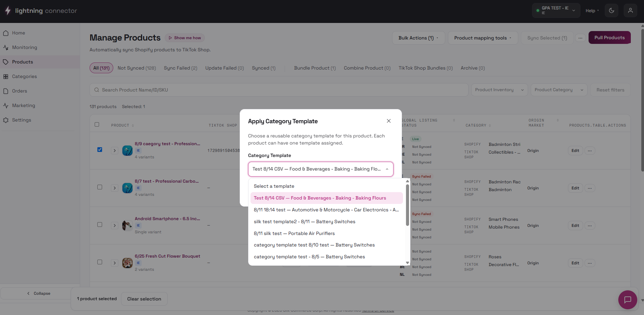Click the Clear selection button
This screenshot has width=644, height=315.
point(144,299)
